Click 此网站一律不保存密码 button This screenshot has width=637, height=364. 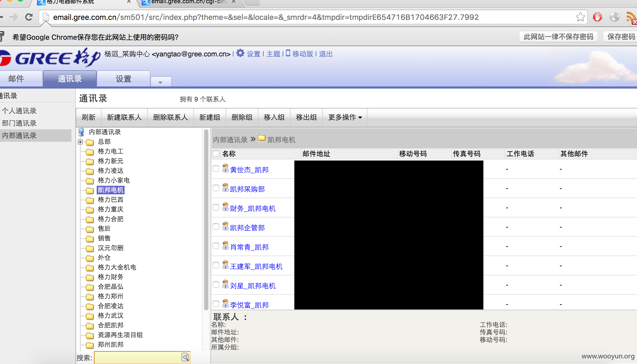pos(559,37)
